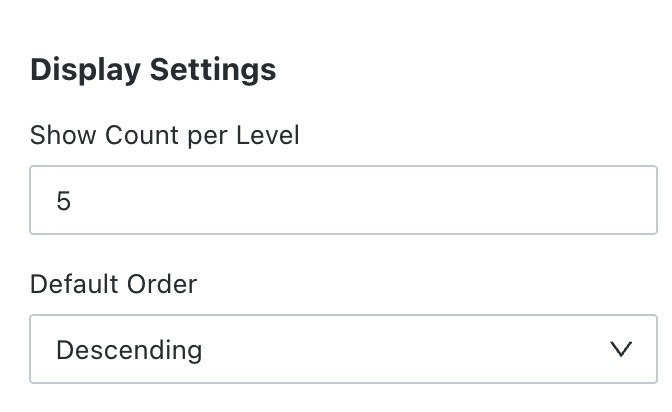Select the Descending value text
672x412 pixels.
click(x=129, y=350)
